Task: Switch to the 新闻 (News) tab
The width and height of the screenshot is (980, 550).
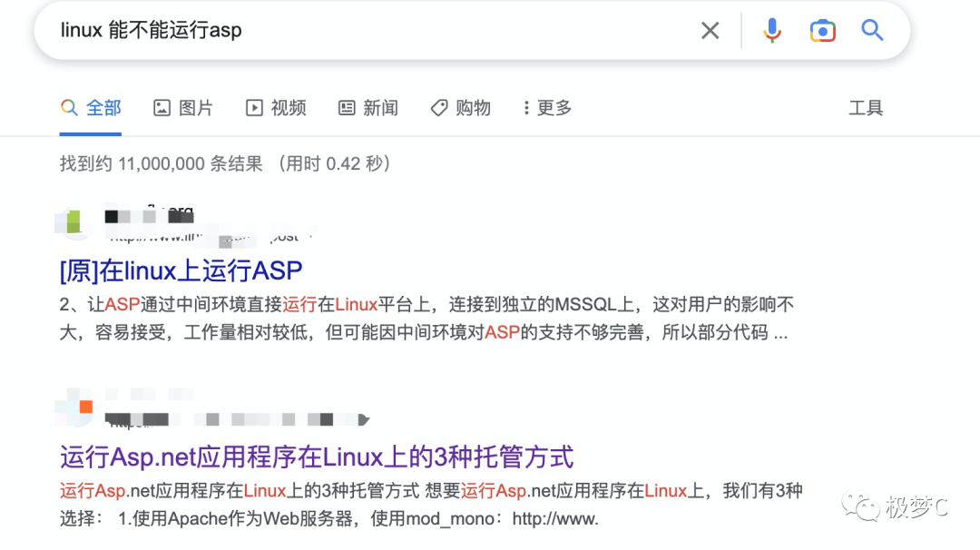Action: pyautogui.click(x=368, y=108)
